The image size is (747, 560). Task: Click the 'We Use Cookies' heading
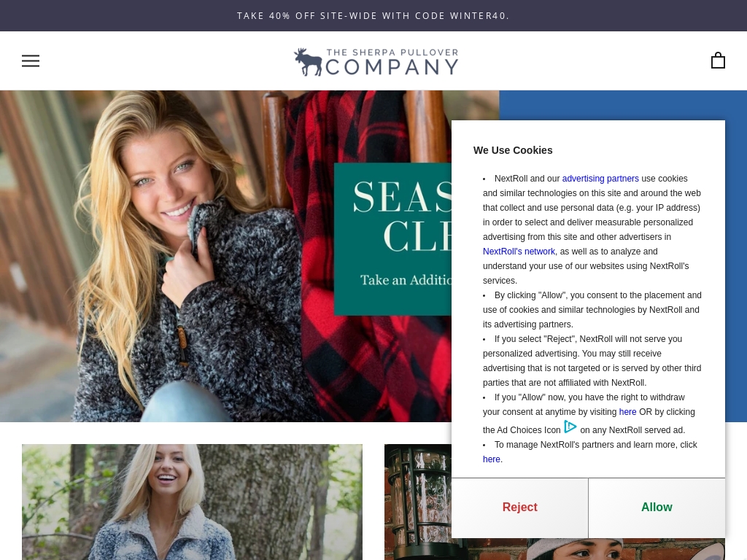(513, 150)
